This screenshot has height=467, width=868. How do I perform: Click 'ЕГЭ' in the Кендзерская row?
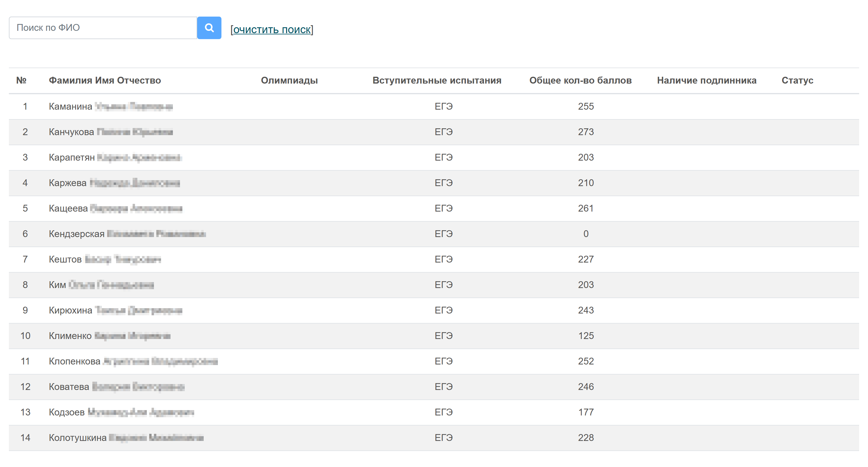pyautogui.click(x=443, y=234)
